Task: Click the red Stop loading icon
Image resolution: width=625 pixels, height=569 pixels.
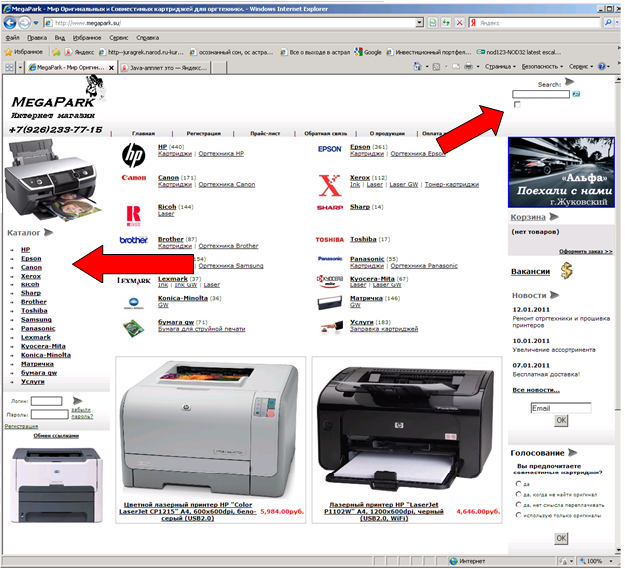Action: [x=459, y=23]
